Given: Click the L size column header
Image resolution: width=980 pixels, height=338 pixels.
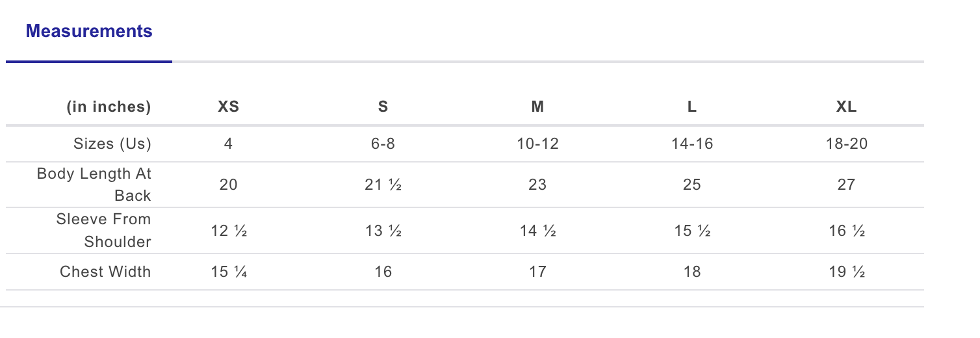Looking at the screenshot, I should tap(692, 107).
